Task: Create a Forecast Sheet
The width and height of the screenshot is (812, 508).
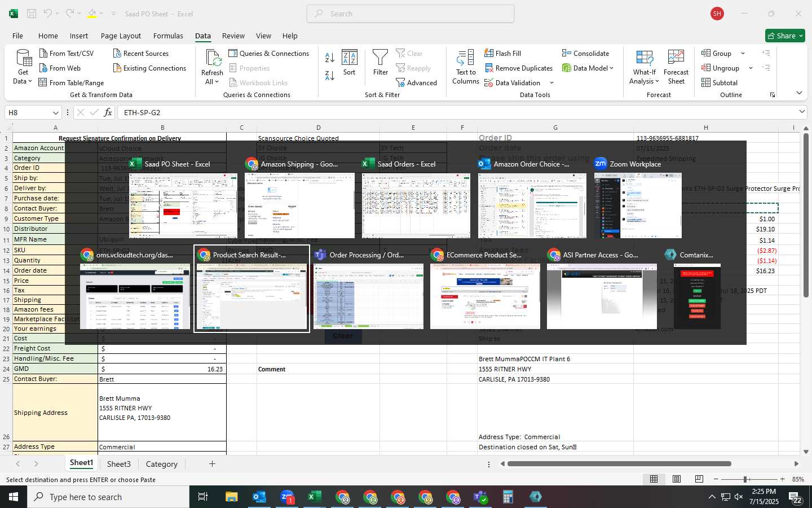Action: click(x=676, y=67)
